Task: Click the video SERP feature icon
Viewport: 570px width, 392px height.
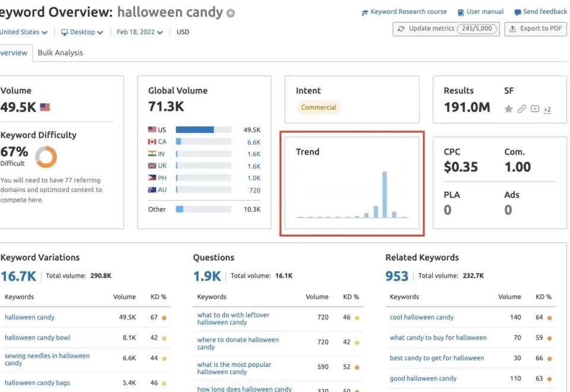Action: coord(535,109)
